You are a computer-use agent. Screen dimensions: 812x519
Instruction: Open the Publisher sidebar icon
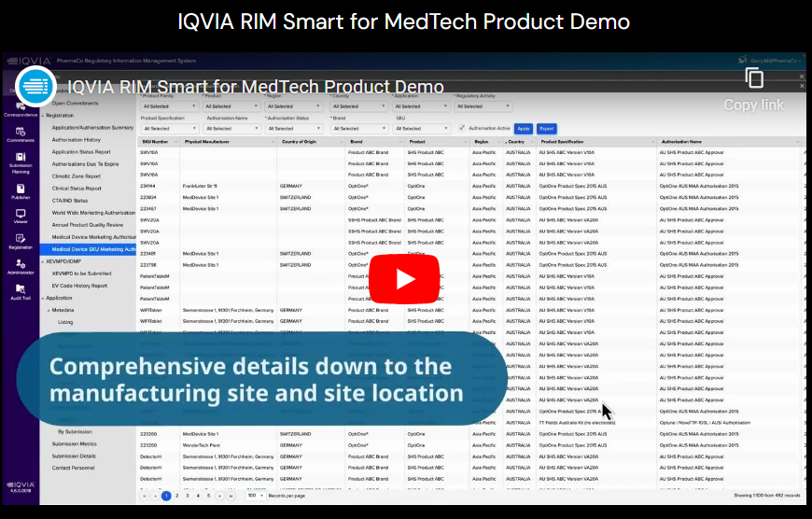tap(20, 191)
